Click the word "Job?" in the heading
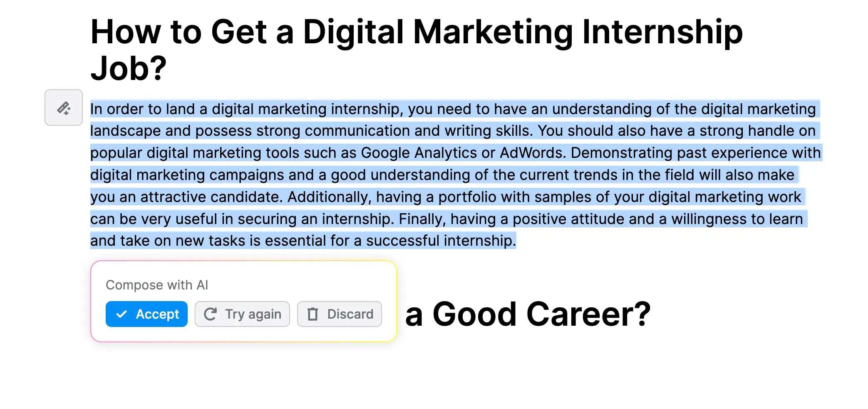868x409 pixels. point(129,69)
